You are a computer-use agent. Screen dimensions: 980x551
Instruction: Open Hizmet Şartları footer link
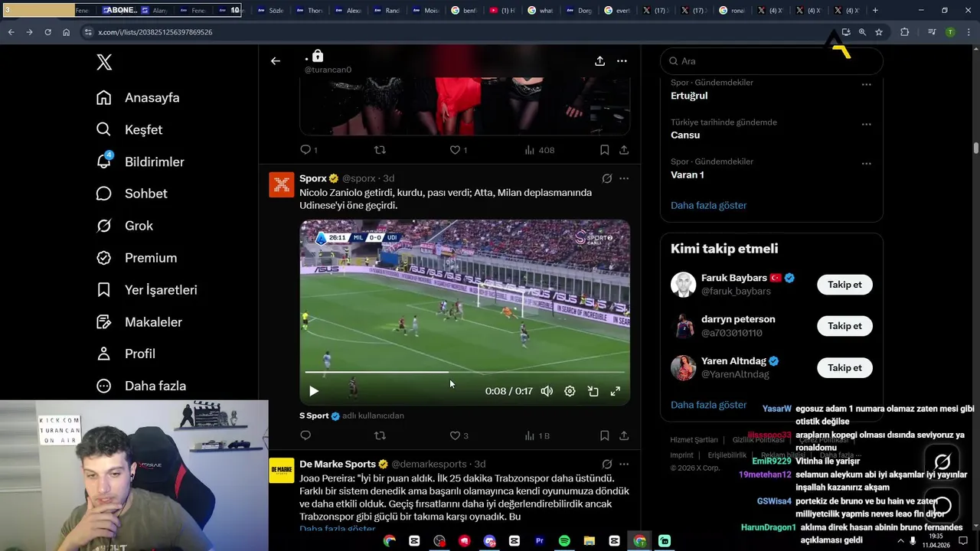[x=694, y=440]
